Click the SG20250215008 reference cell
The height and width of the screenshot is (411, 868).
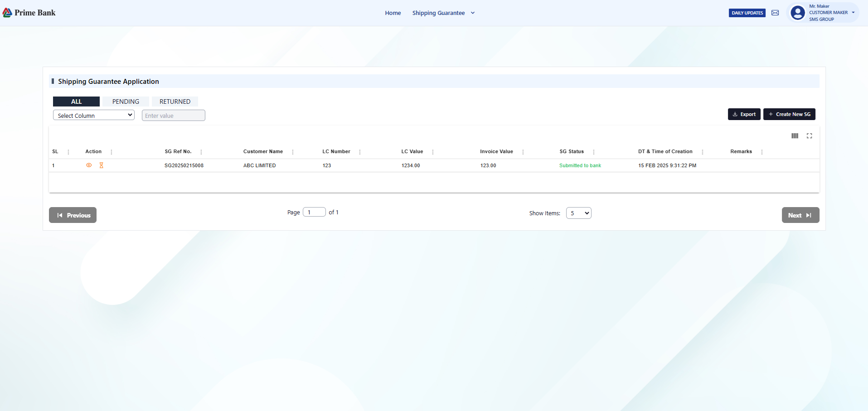(x=184, y=165)
